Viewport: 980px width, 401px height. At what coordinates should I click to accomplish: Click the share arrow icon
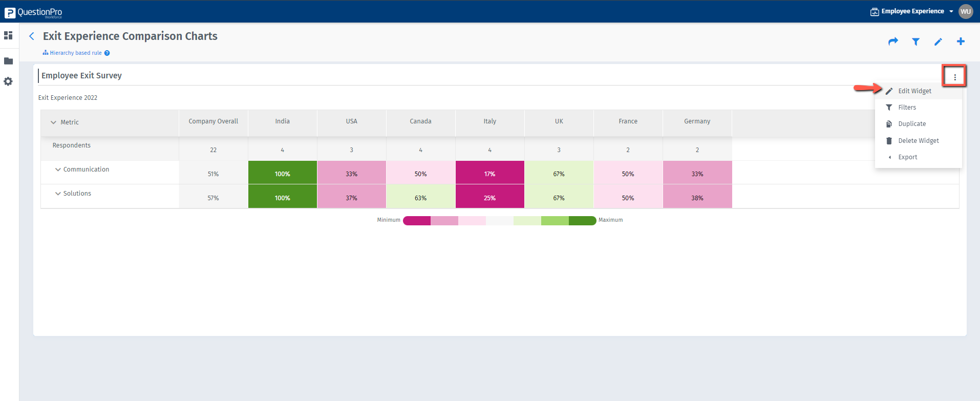(893, 41)
